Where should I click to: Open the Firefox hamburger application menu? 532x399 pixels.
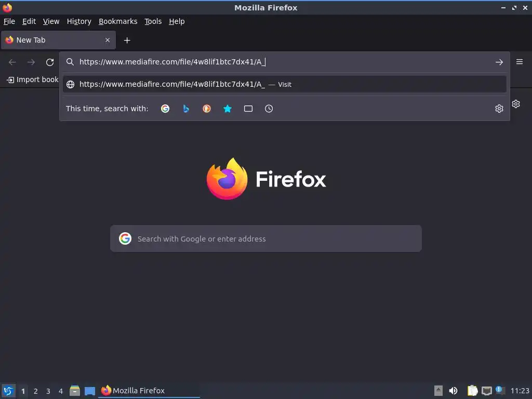[520, 62]
